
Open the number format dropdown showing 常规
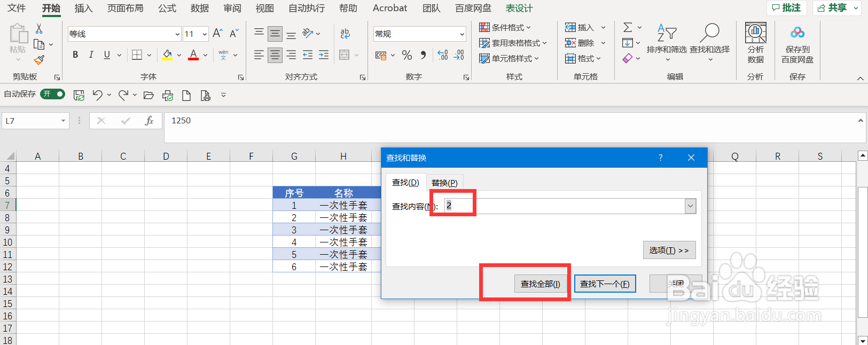(x=462, y=34)
